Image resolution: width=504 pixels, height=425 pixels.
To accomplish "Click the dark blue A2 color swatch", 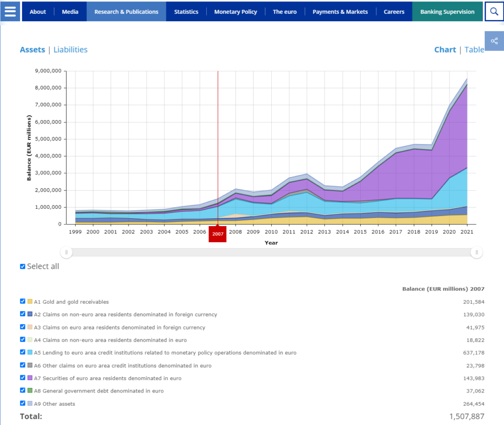I will tap(30, 314).
